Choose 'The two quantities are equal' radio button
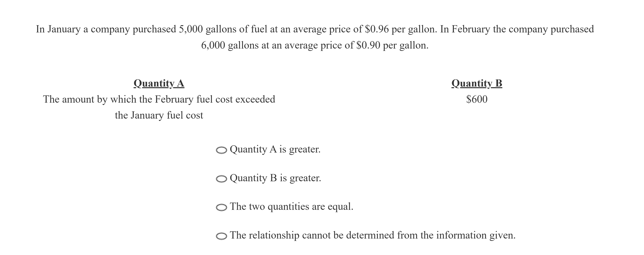The image size is (644, 255). tap(221, 207)
